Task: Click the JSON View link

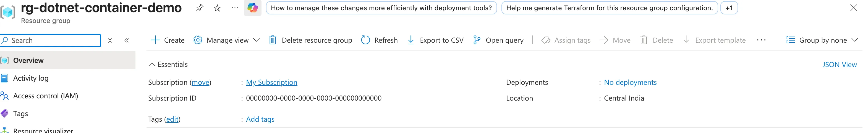Action: point(839,65)
